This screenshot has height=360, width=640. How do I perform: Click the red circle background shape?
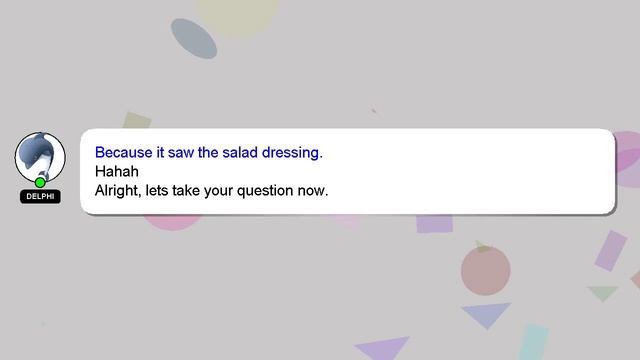pyautogui.click(x=486, y=270)
